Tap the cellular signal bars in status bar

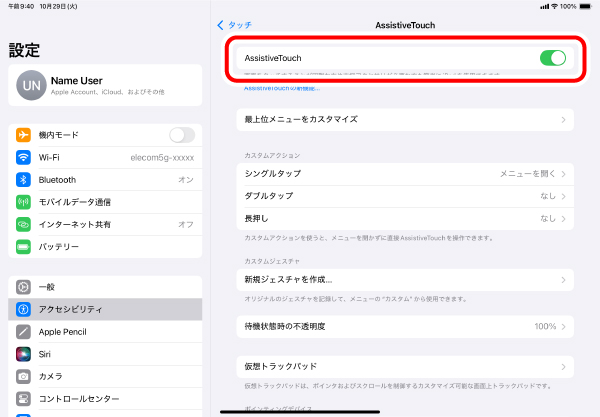click(545, 7)
